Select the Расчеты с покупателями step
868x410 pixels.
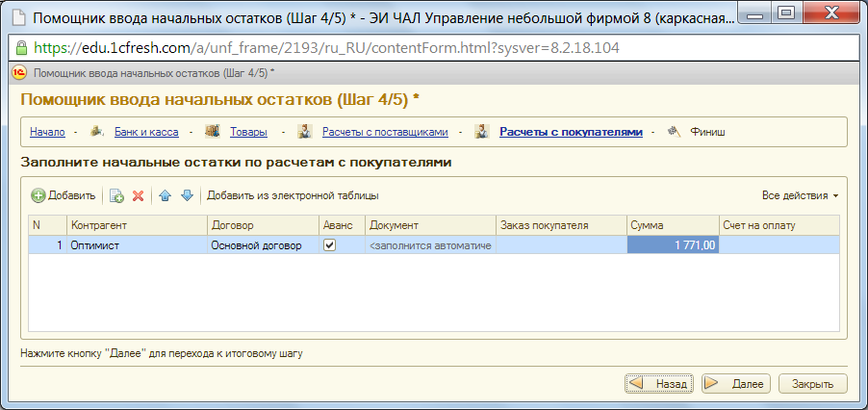(x=571, y=132)
